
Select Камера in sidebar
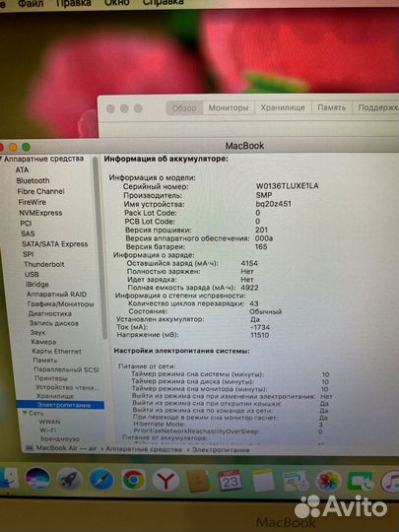coord(43,342)
